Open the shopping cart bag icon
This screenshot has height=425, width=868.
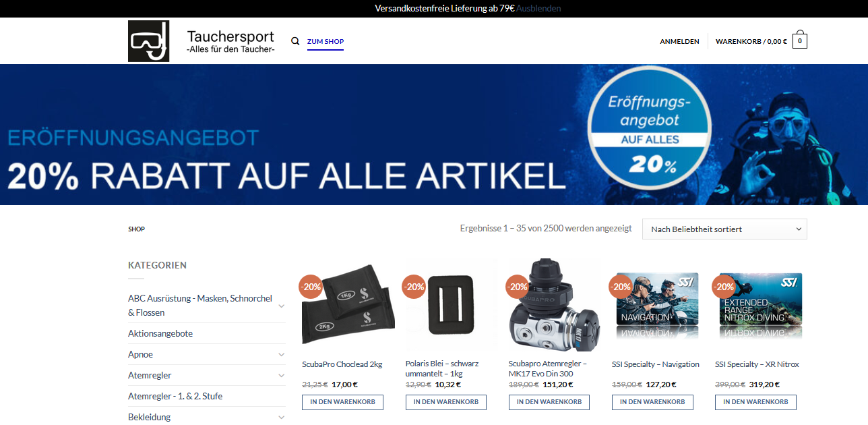[x=800, y=40]
